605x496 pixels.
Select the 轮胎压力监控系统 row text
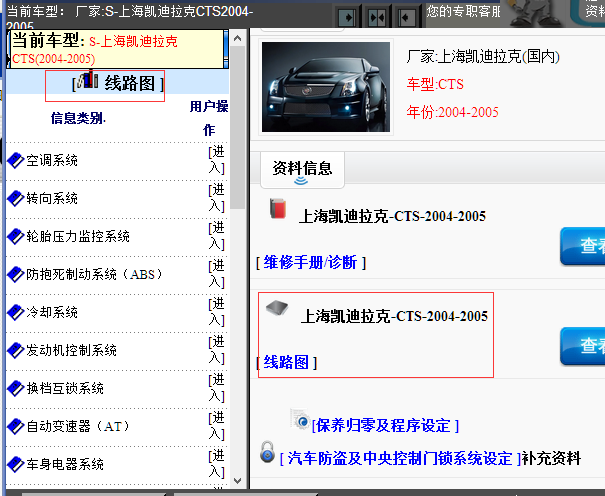click(x=78, y=236)
